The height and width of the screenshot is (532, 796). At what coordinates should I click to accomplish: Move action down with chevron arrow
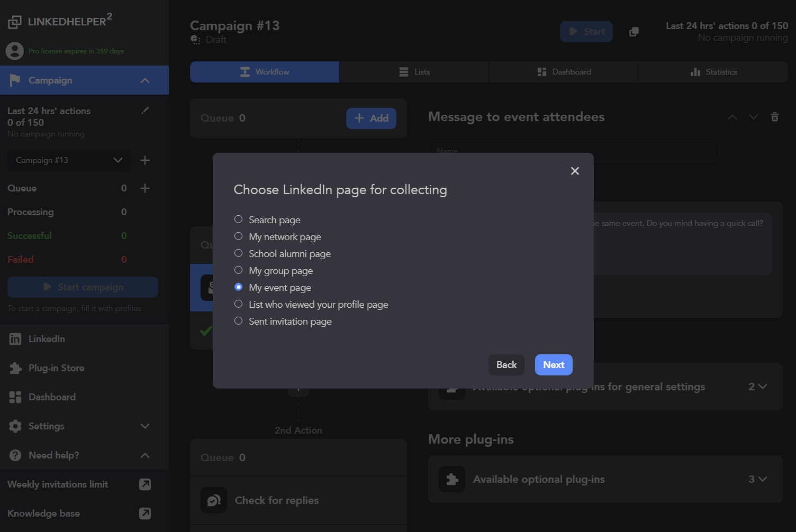coord(754,117)
